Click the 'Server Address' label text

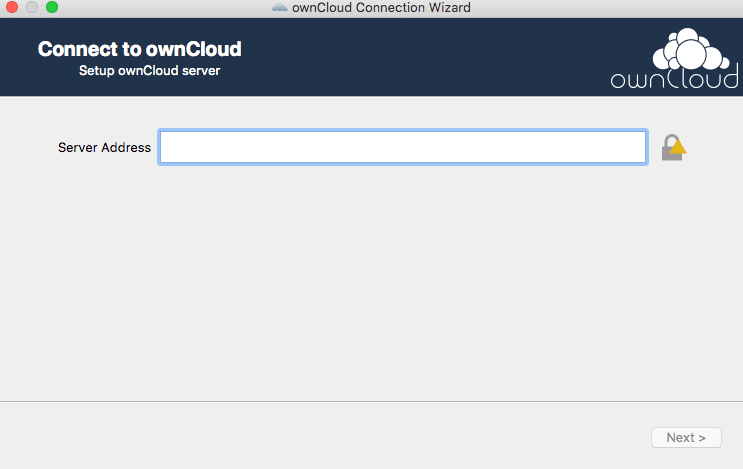point(104,147)
